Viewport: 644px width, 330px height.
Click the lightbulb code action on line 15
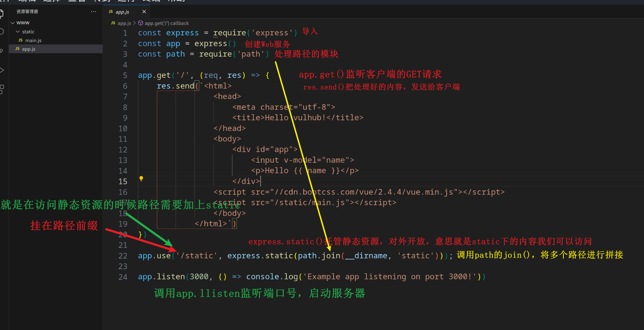[141, 179]
